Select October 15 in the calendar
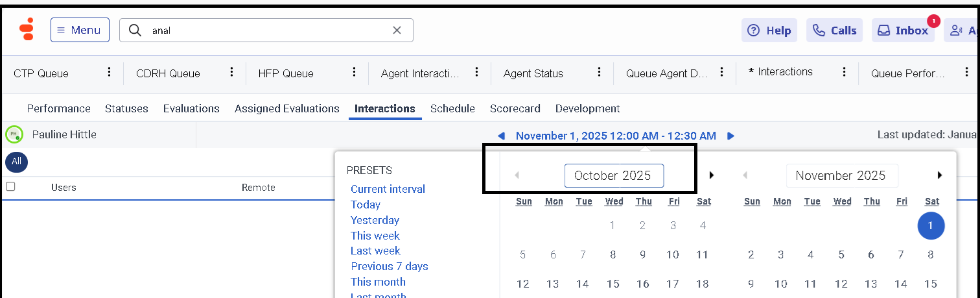Image resolution: width=980 pixels, height=298 pixels. click(x=612, y=284)
